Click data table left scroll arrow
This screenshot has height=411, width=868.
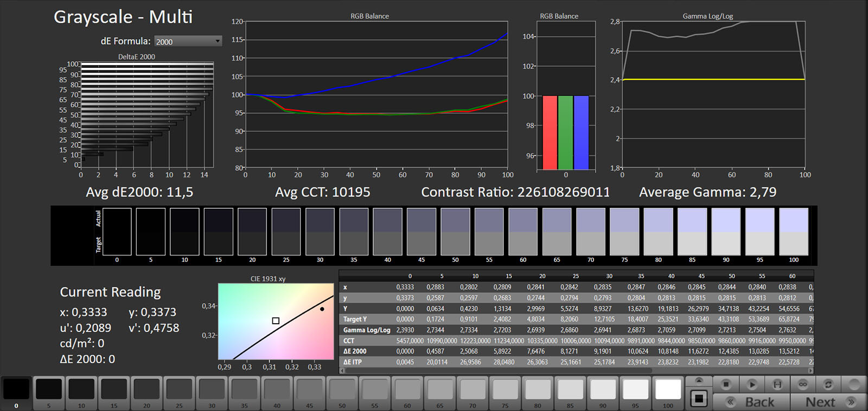click(342, 371)
